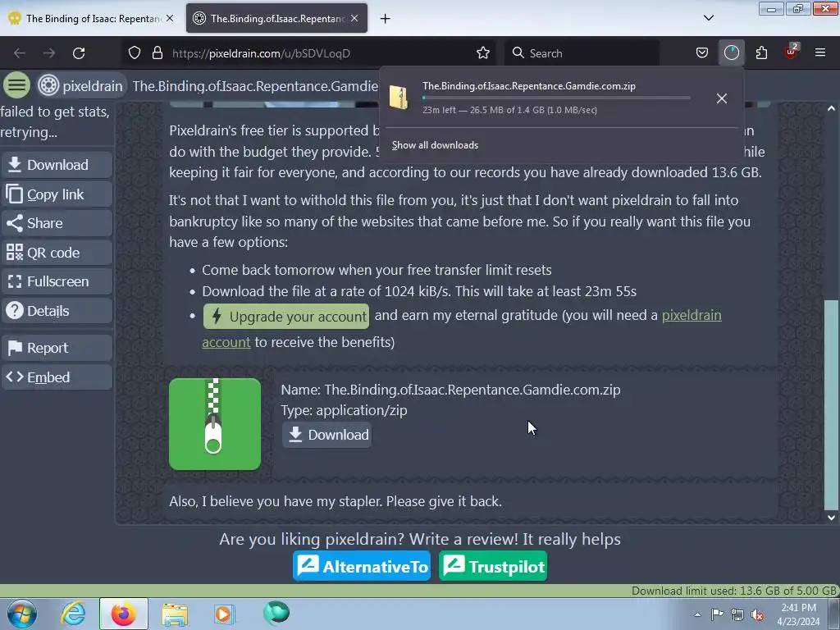This screenshot has height=630, width=840.
Task: Cancel the zip download in progress
Action: pyautogui.click(x=722, y=98)
